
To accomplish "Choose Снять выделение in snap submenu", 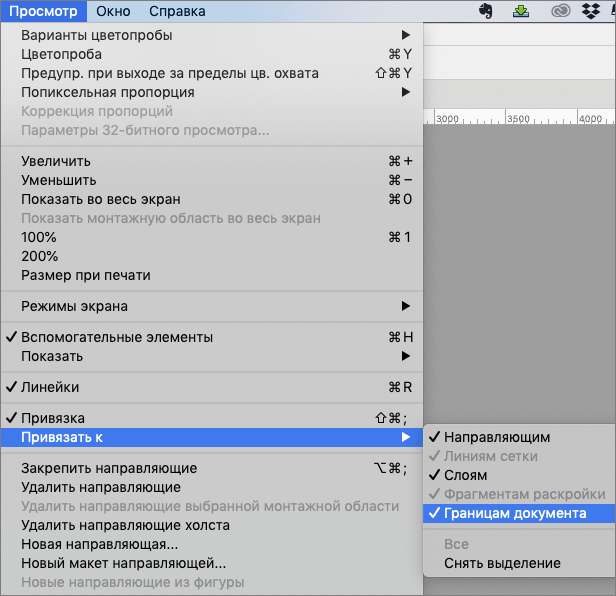I will point(519,563).
